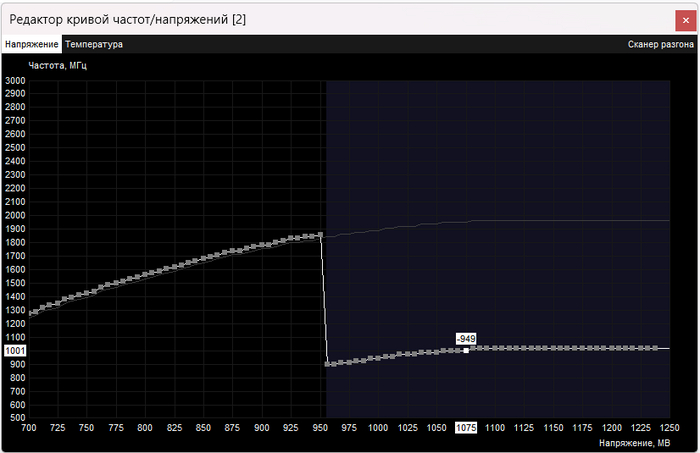Click the 2000 frequency axis value
Viewport: 700px width, 453px height.
tap(15, 215)
